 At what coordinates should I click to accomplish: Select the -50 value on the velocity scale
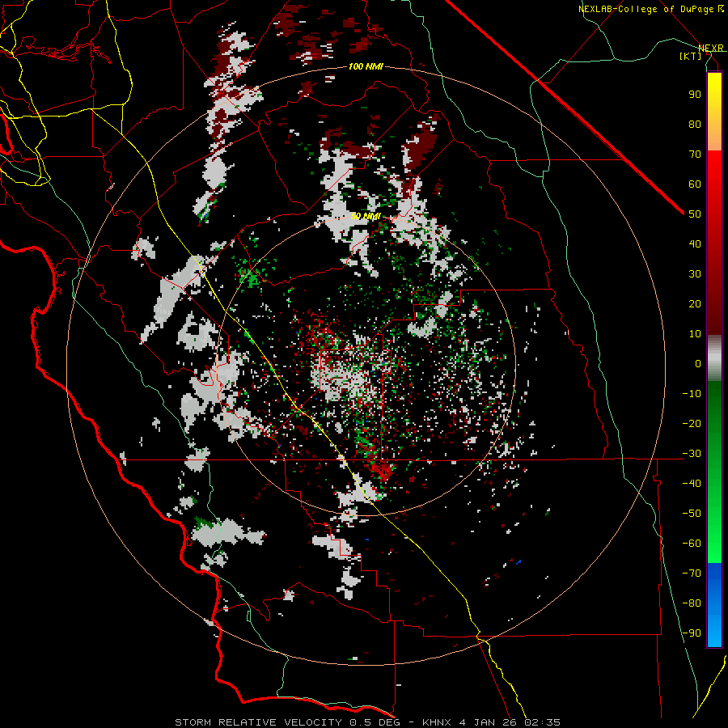(x=692, y=514)
